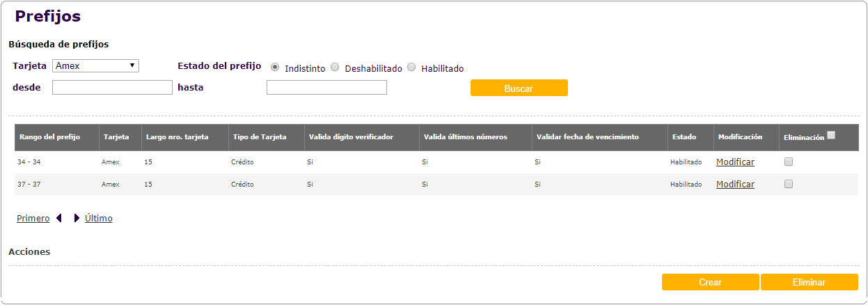868x305 pixels.
Task: Select the Habilitado radio option
Action: coord(411,68)
